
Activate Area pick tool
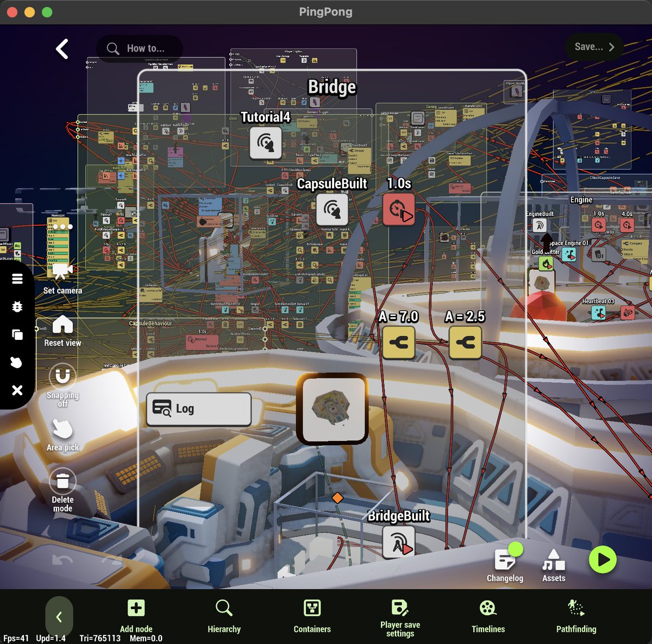(x=62, y=435)
